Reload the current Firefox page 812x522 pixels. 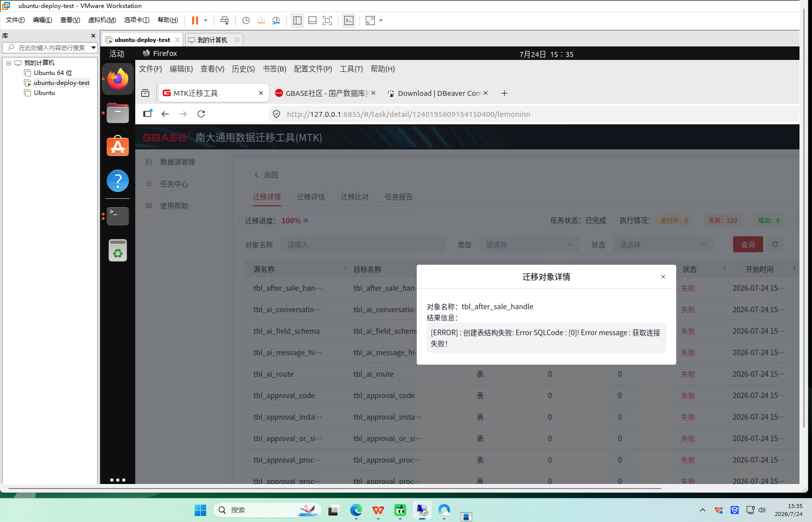click(x=201, y=114)
